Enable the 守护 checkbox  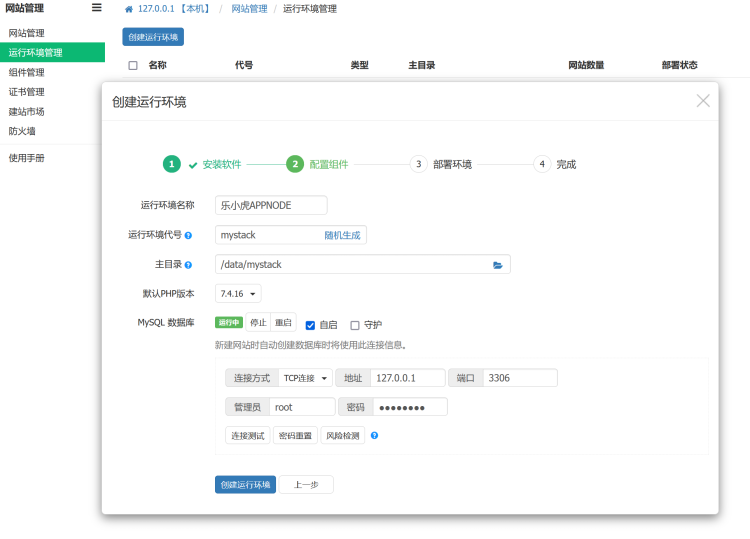click(x=355, y=325)
